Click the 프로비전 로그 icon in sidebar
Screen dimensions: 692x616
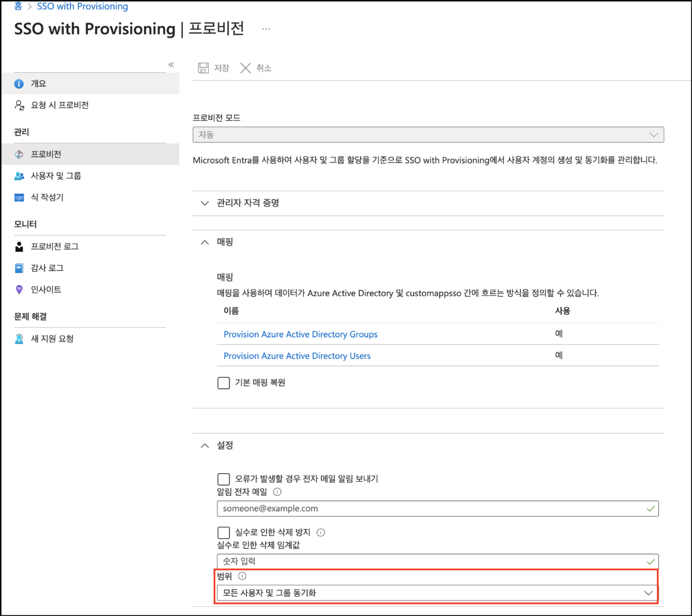click(20, 247)
